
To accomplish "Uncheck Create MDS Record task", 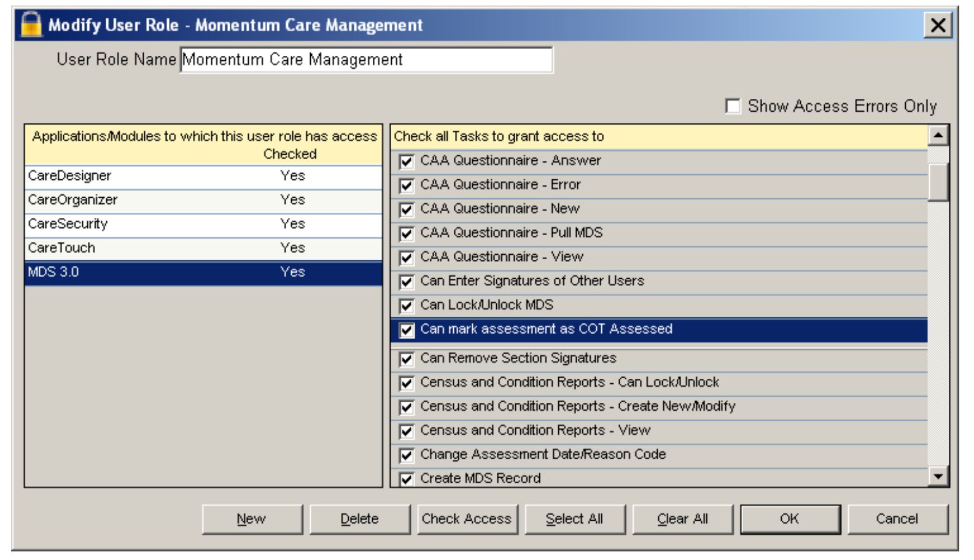I will tap(407, 479).
